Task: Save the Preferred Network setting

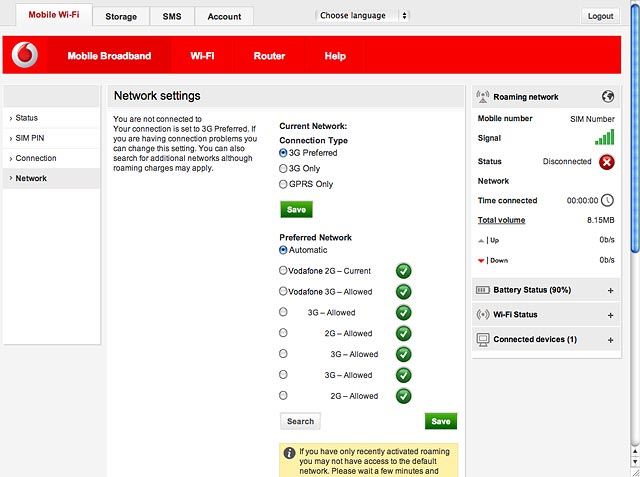Action: tap(441, 421)
